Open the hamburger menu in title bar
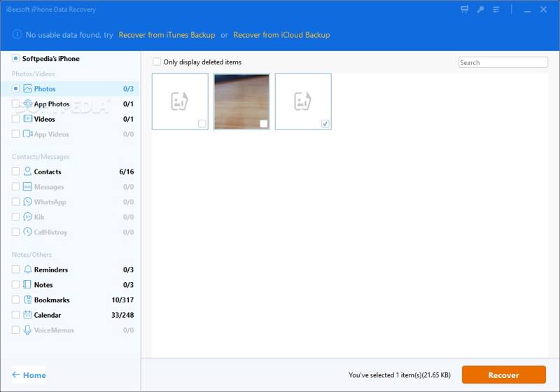 496,10
